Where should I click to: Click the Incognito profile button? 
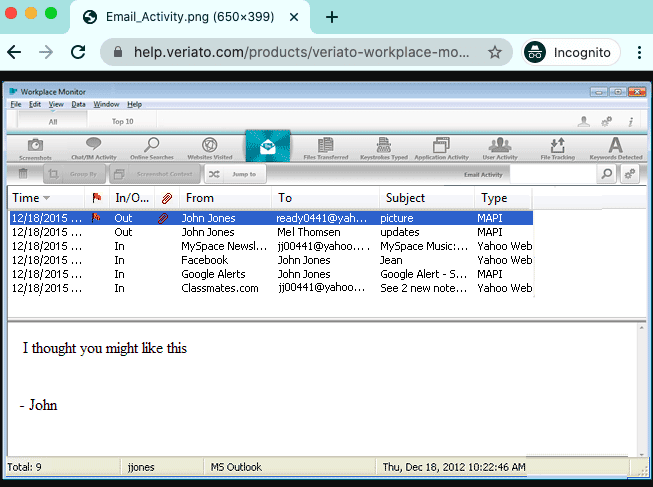click(571, 52)
